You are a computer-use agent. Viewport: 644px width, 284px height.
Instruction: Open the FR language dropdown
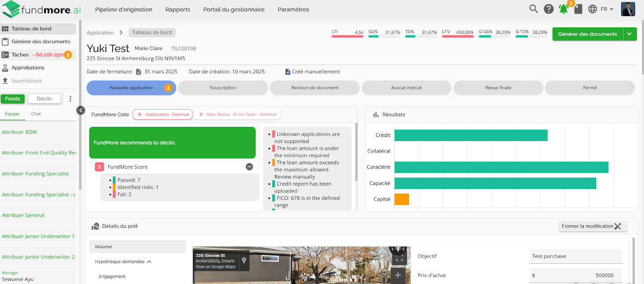tap(607, 9)
